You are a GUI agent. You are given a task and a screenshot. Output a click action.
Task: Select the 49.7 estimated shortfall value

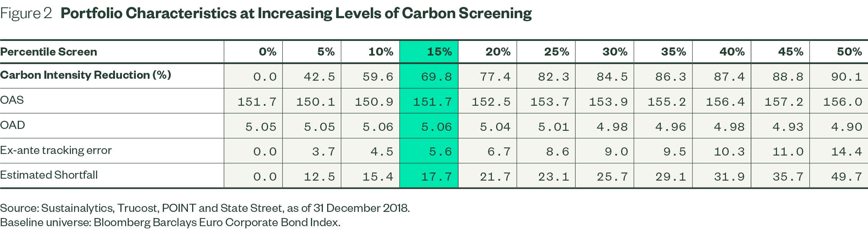tap(846, 176)
